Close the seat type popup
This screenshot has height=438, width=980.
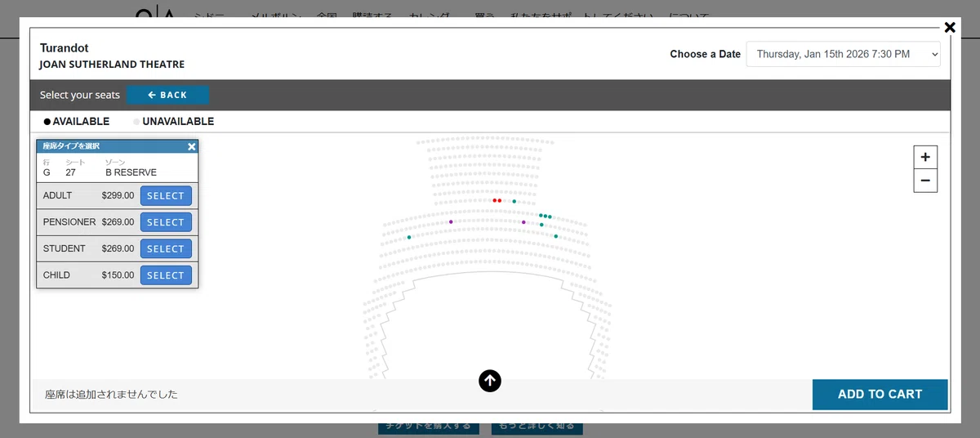pyautogui.click(x=192, y=146)
